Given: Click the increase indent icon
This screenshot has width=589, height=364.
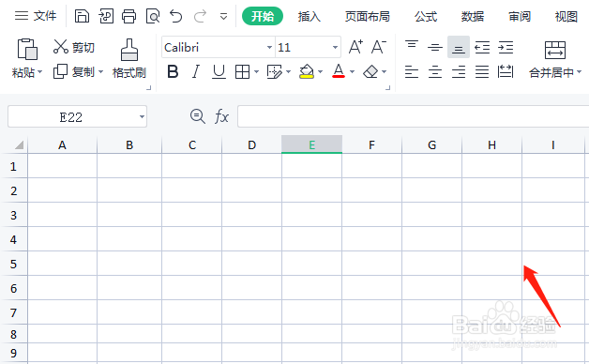Looking at the screenshot, I should [506, 47].
